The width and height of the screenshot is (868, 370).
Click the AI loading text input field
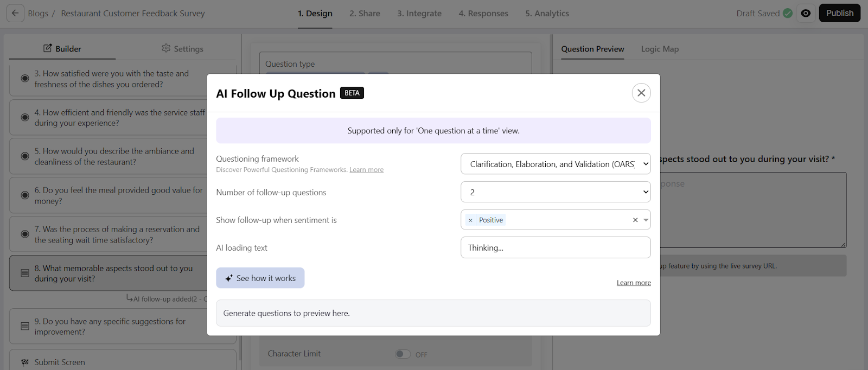pos(556,248)
